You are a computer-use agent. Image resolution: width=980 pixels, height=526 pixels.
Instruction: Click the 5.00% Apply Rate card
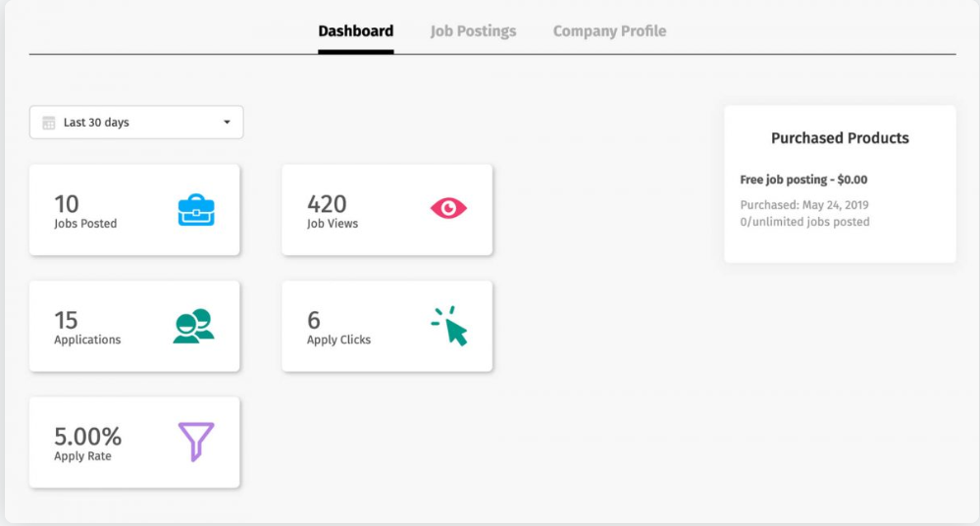134,442
